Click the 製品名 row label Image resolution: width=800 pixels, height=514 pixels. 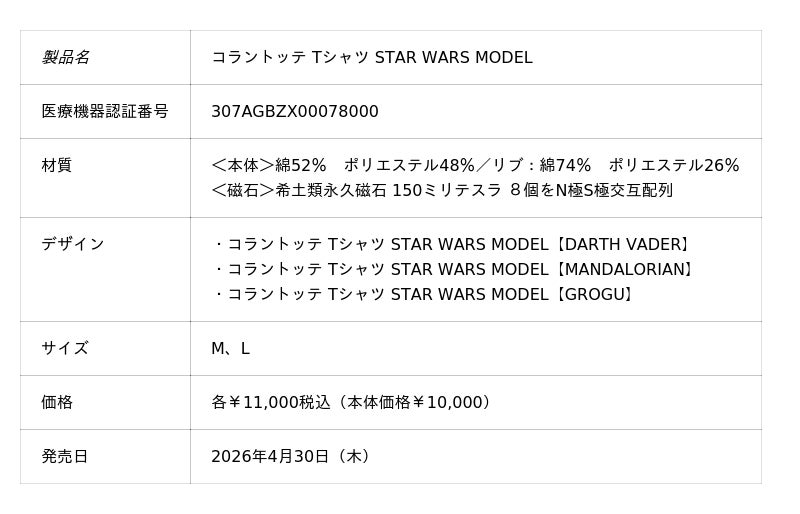click(x=65, y=57)
